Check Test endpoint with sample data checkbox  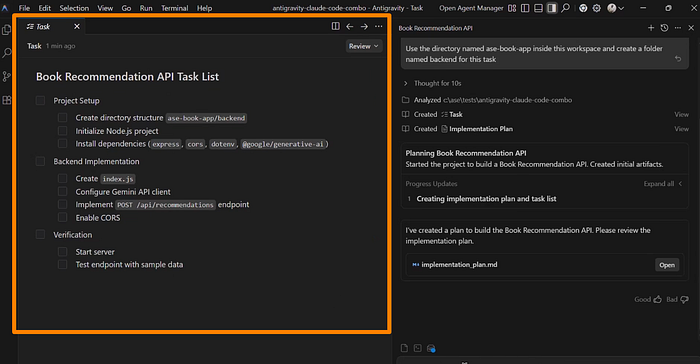[62, 264]
